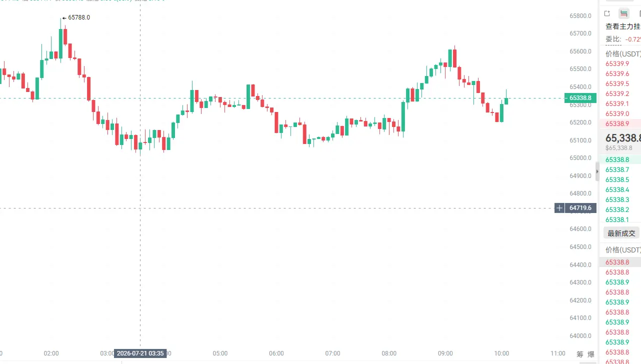Select the best bid price 65338.8

620,159
